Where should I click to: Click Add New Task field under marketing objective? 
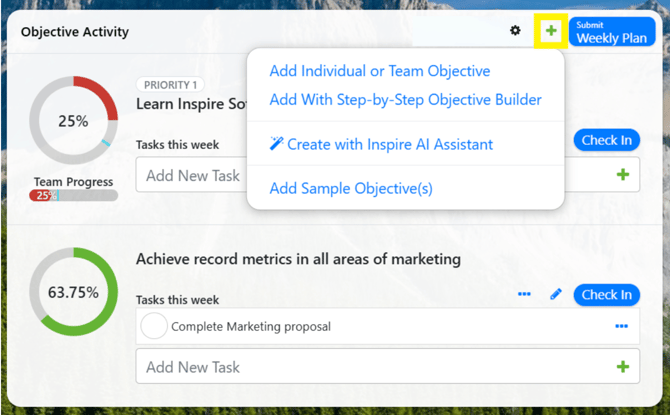(388, 366)
